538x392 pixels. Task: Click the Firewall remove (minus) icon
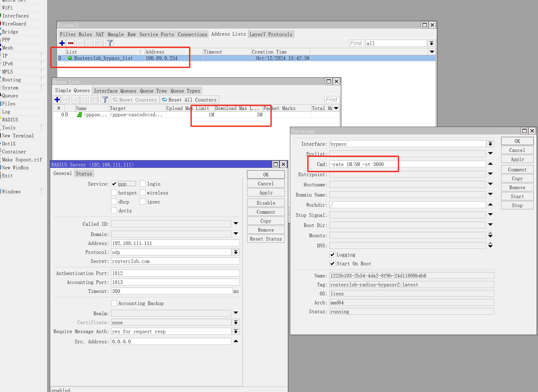pos(71,43)
